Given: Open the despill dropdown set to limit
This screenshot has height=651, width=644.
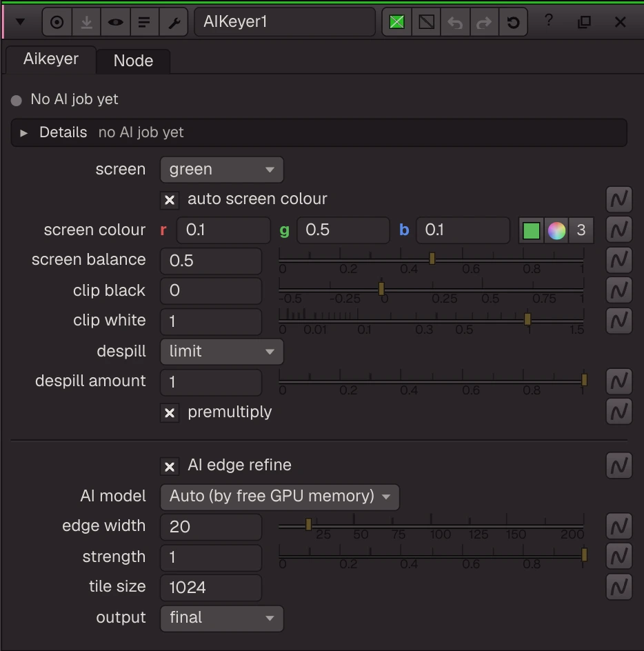Looking at the screenshot, I should [x=222, y=352].
